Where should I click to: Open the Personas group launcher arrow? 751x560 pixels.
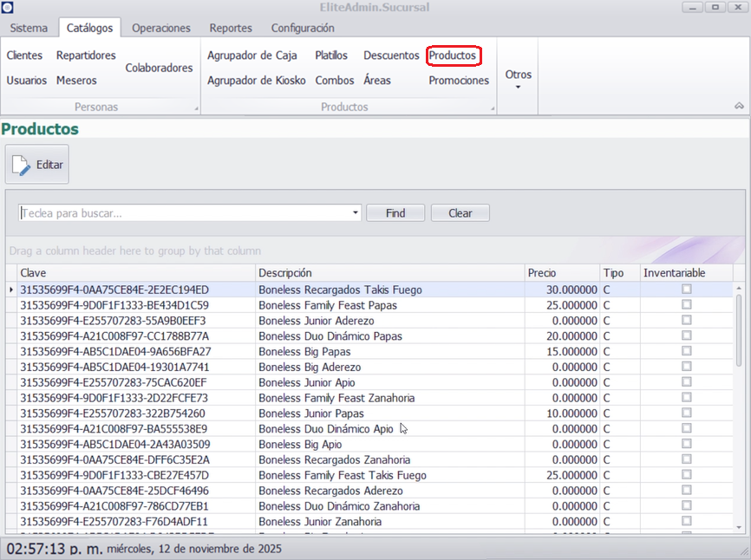tap(196, 108)
